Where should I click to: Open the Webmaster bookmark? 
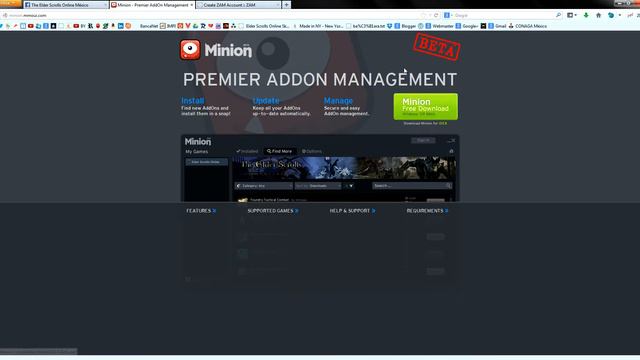point(440,26)
